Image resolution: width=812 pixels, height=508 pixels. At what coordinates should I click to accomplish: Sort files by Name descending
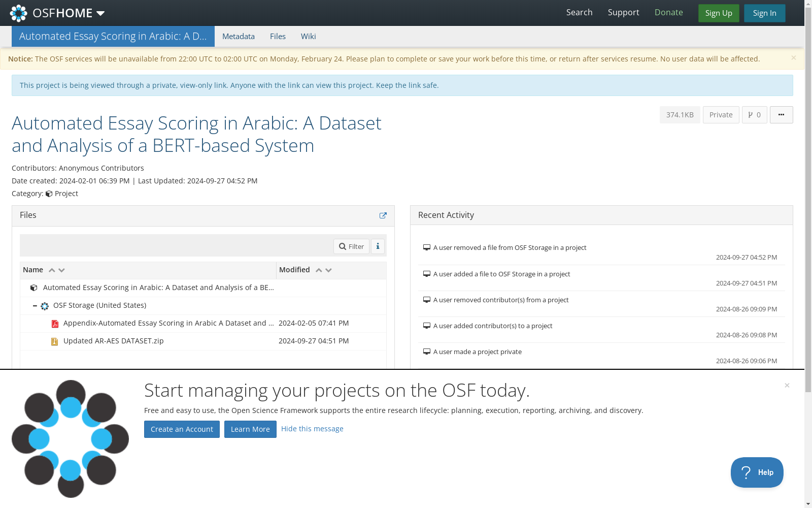(x=61, y=270)
